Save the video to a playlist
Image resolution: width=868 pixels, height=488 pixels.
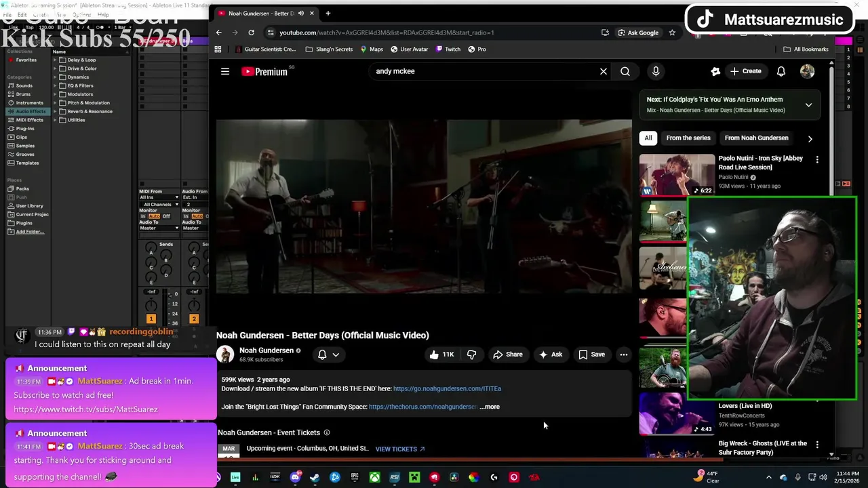(591, 354)
